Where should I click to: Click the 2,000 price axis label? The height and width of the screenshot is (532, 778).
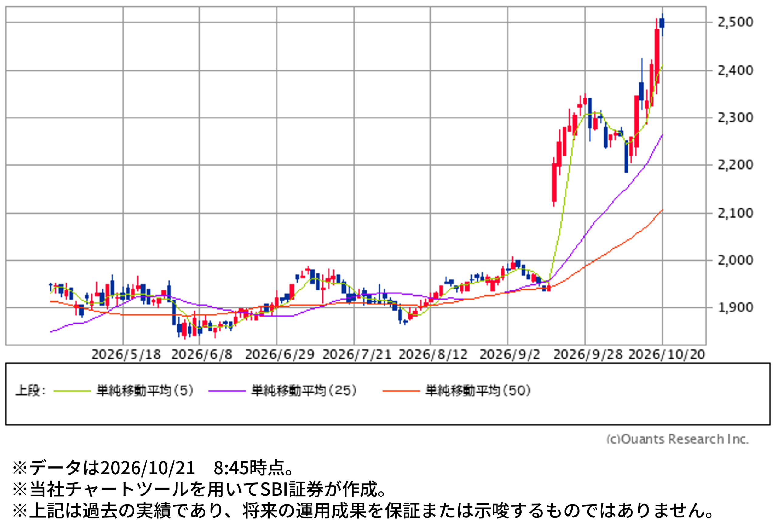[735, 260]
